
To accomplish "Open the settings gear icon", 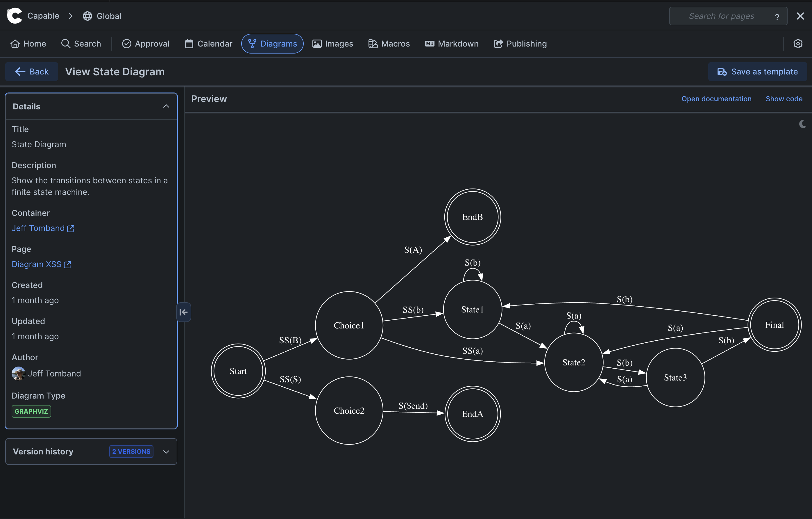I will 797,44.
